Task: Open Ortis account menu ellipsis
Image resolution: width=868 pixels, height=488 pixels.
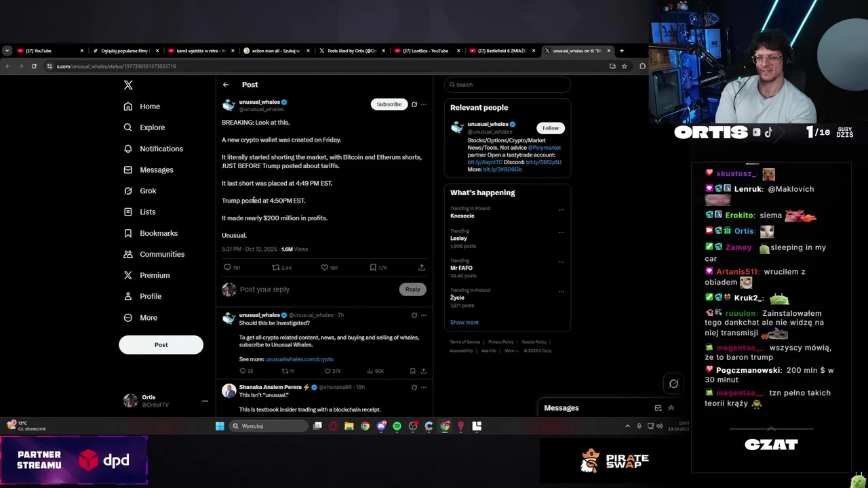Action: click(x=205, y=401)
